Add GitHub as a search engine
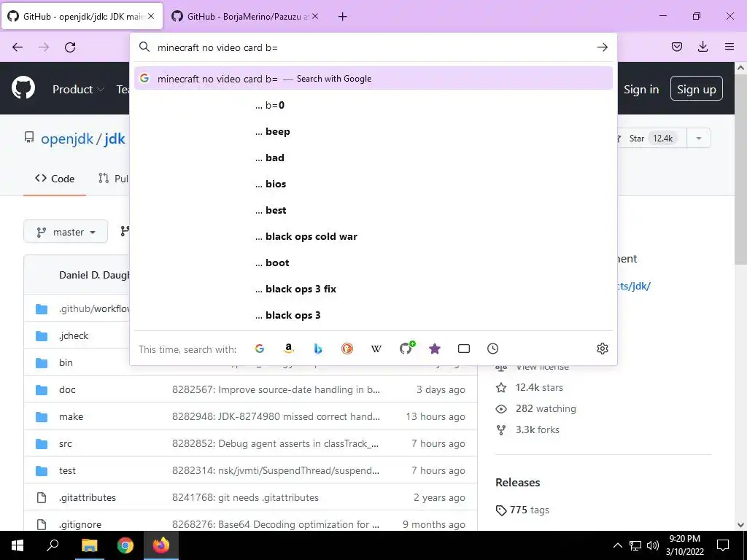 [406, 348]
